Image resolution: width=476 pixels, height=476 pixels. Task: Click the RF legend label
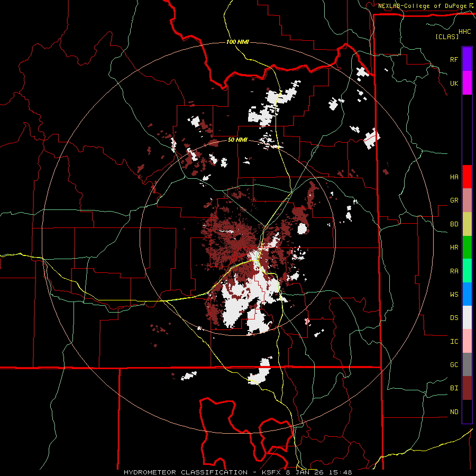(454, 59)
